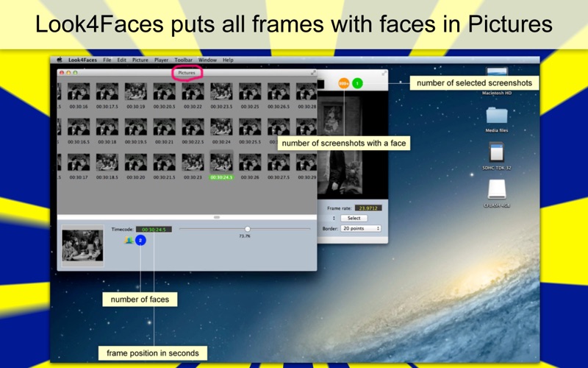The width and height of the screenshot is (588, 368).
Task: Select the thumbnail at 00:30:29
Action: point(306,162)
